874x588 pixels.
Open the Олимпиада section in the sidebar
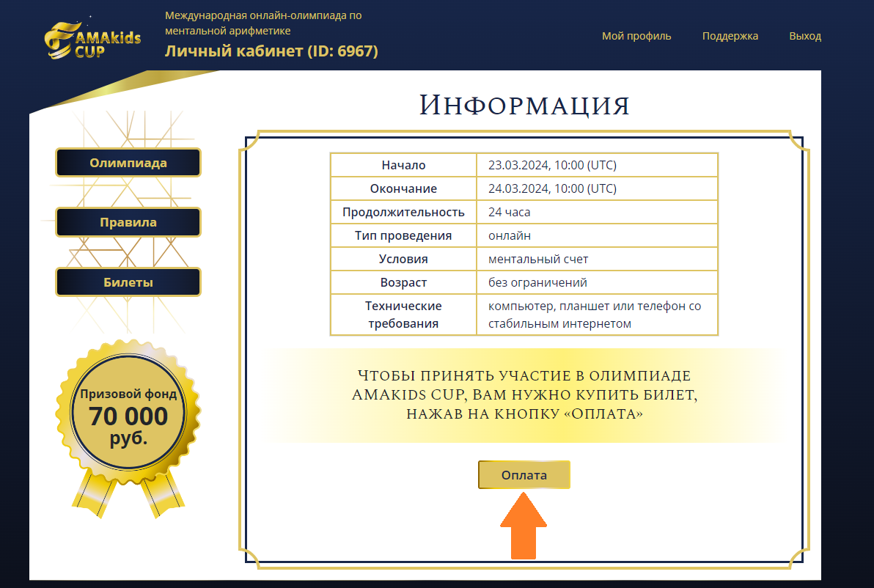pyautogui.click(x=128, y=163)
